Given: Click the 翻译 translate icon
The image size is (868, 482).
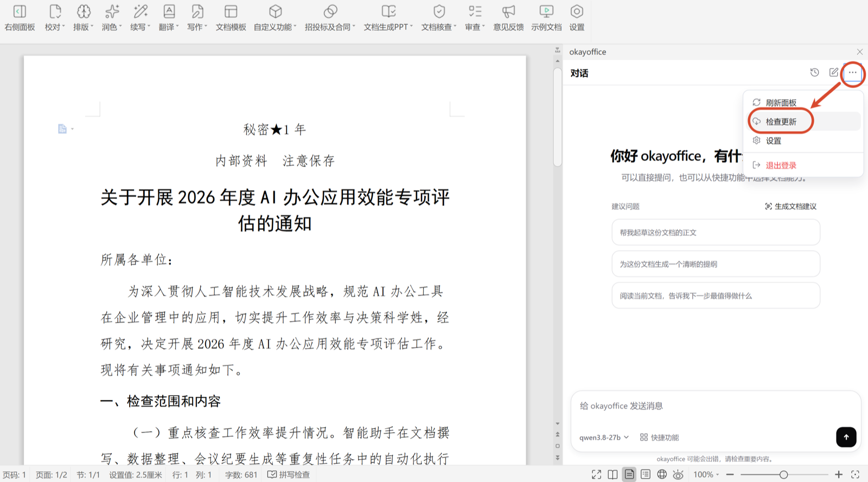Looking at the screenshot, I should pos(169,11).
